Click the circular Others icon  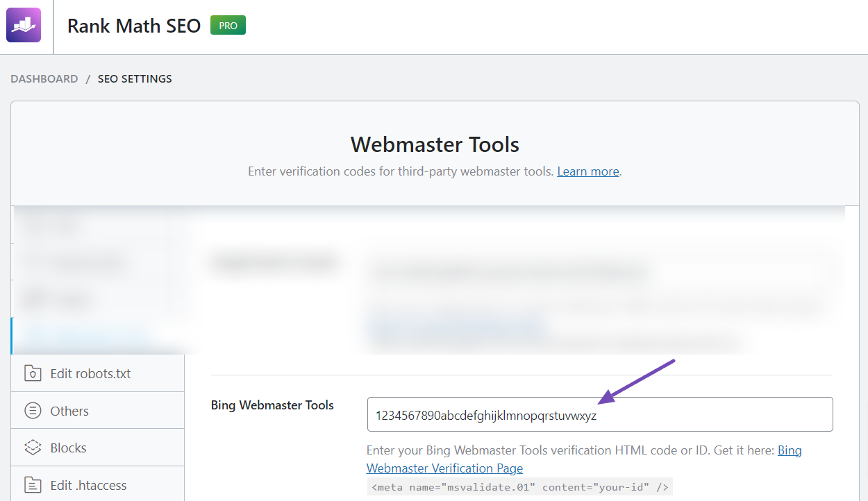click(33, 410)
